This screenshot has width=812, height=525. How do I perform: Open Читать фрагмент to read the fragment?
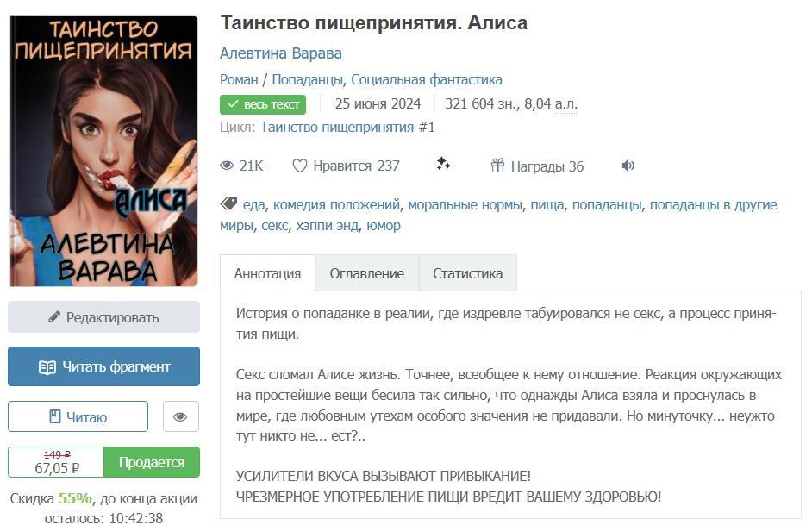point(103,366)
